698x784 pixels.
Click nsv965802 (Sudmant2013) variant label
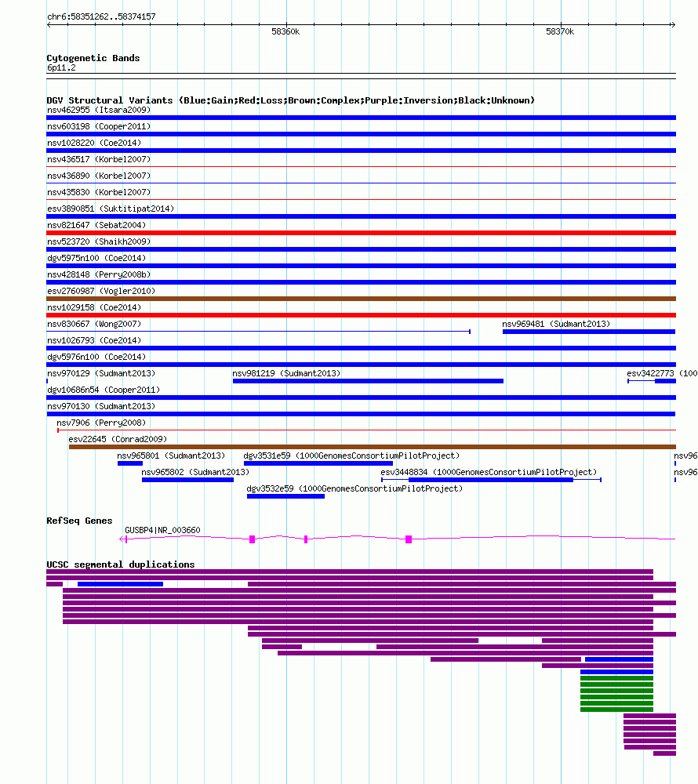click(x=195, y=473)
